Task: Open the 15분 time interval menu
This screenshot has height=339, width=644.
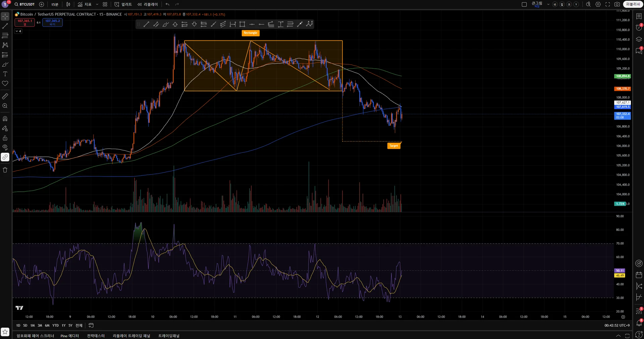Action: click(x=55, y=4)
